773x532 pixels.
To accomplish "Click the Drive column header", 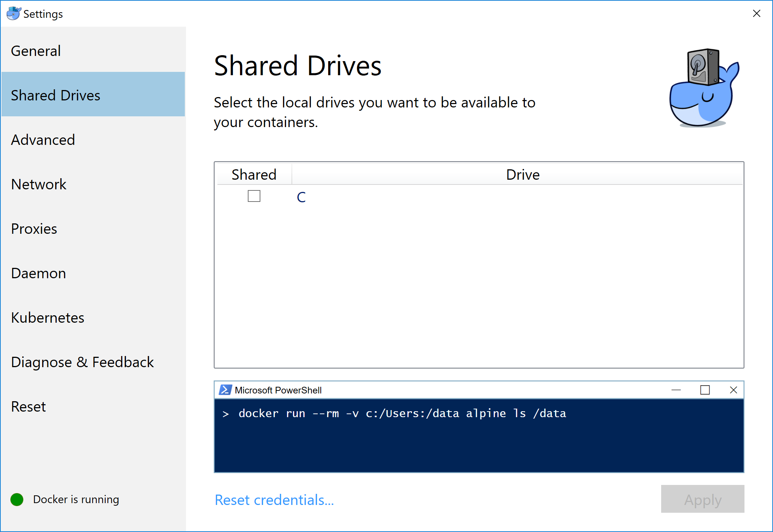I will click(522, 174).
